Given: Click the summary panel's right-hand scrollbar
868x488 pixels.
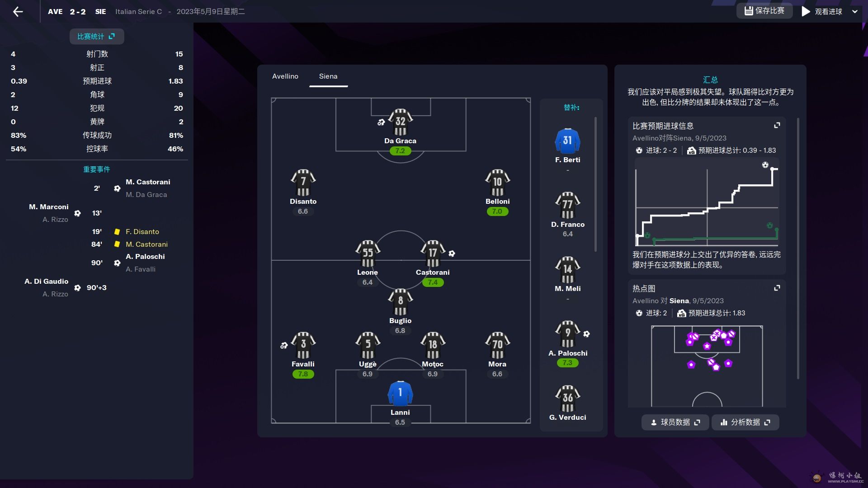Looking at the screenshot, I should click(x=798, y=249).
